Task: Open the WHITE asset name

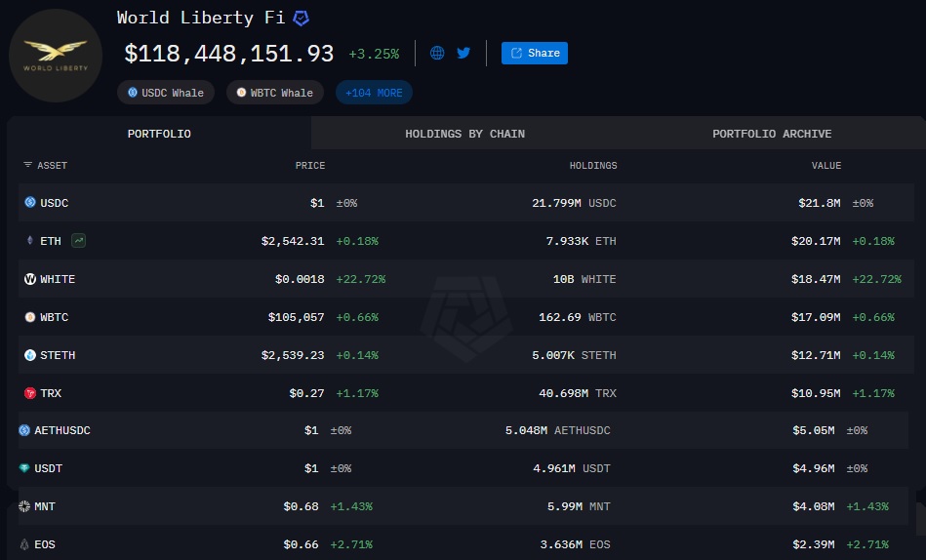Action: coord(58,279)
